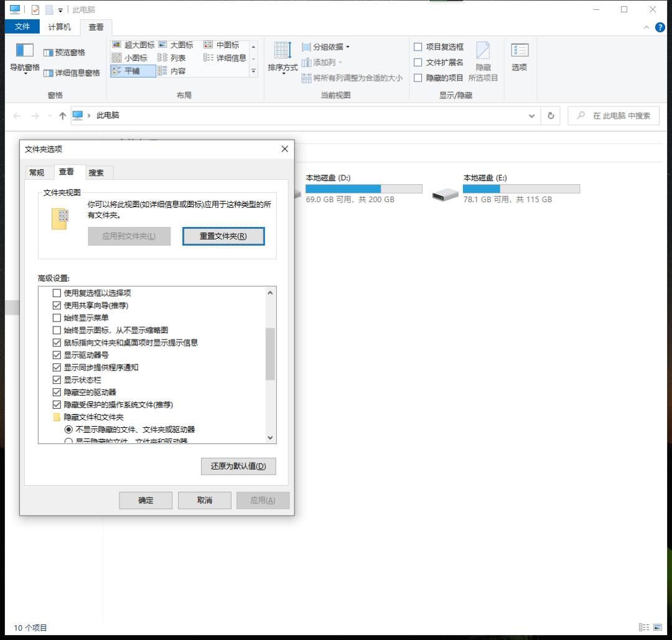Click Reset Folders (重置文件夹) button

coord(223,236)
